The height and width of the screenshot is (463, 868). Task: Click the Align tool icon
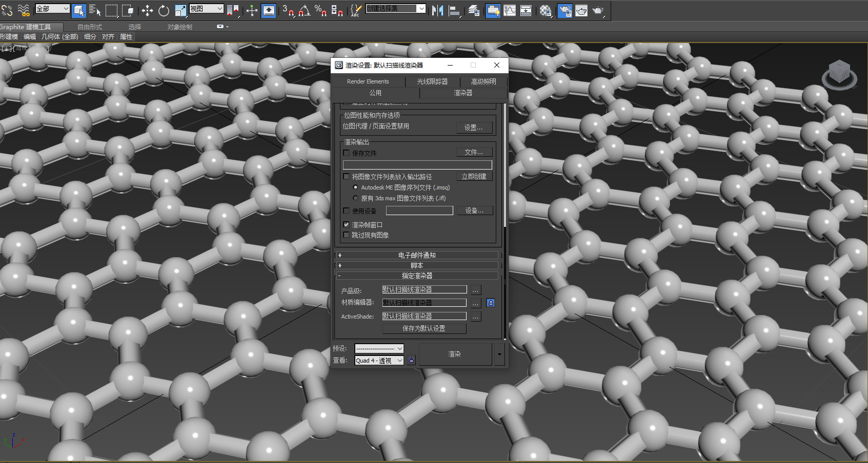(x=454, y=10)
